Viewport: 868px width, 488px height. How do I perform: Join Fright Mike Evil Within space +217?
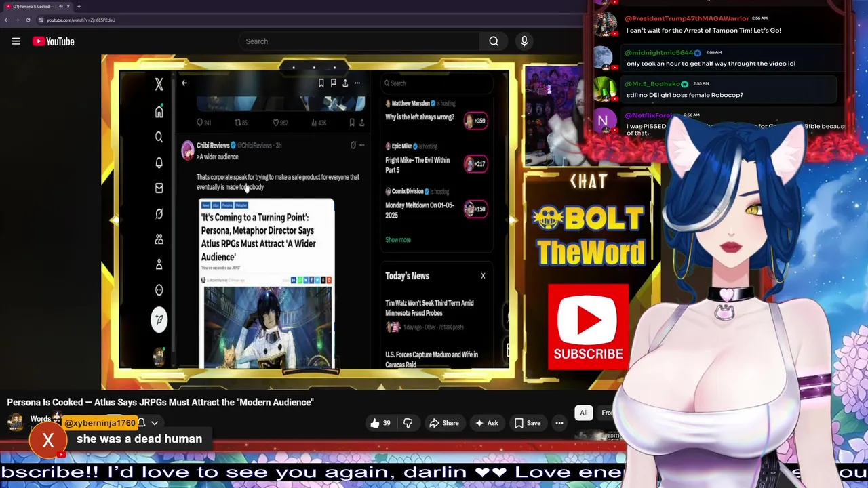(x=475, y=163)
